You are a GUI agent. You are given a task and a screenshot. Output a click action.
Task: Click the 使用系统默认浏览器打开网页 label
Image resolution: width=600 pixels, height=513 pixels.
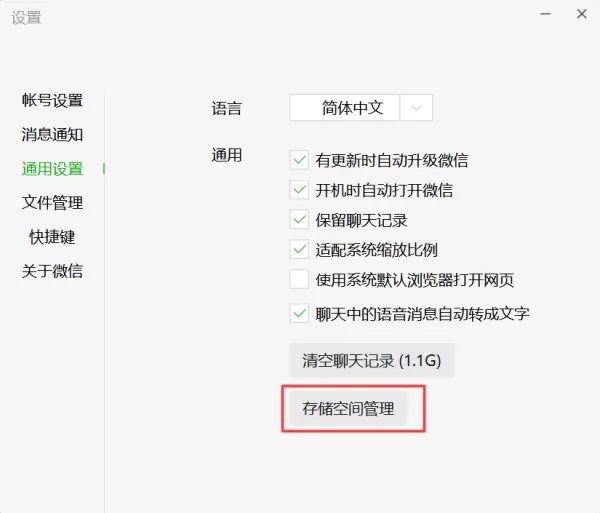[414, 280]
